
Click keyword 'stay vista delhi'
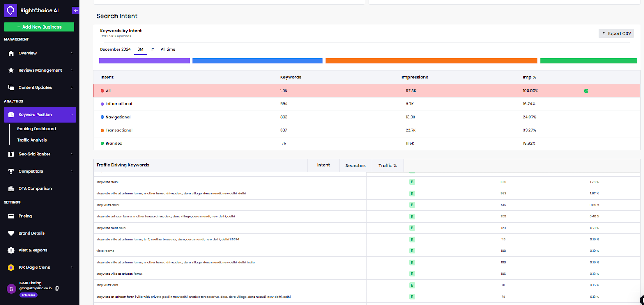pyautogui.click(x=108, y=205)
